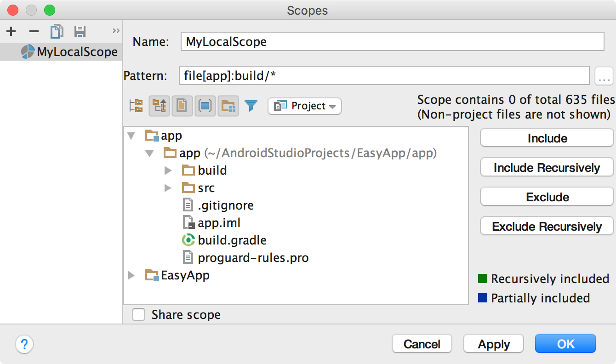Viewport: 616px width, 364px height.
Task: Click the Include Recursively button
Action: point(547,168)
